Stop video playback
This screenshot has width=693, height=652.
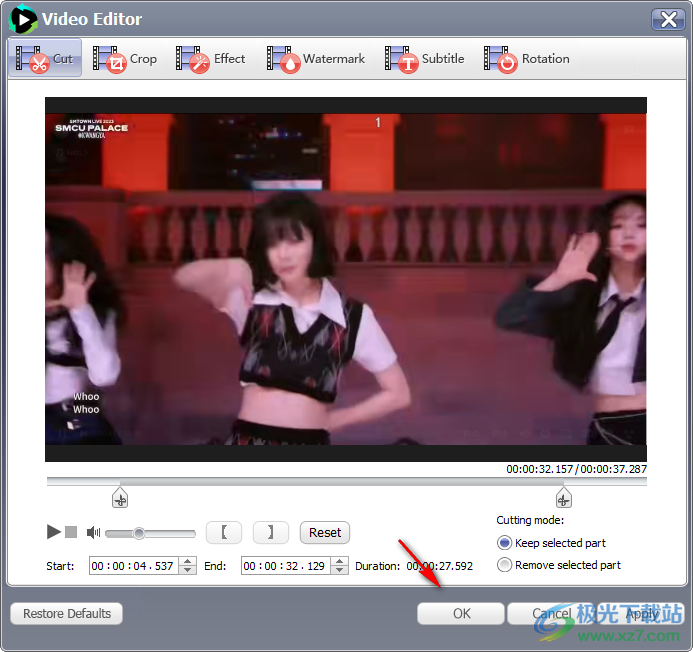(x=71, y=532)
